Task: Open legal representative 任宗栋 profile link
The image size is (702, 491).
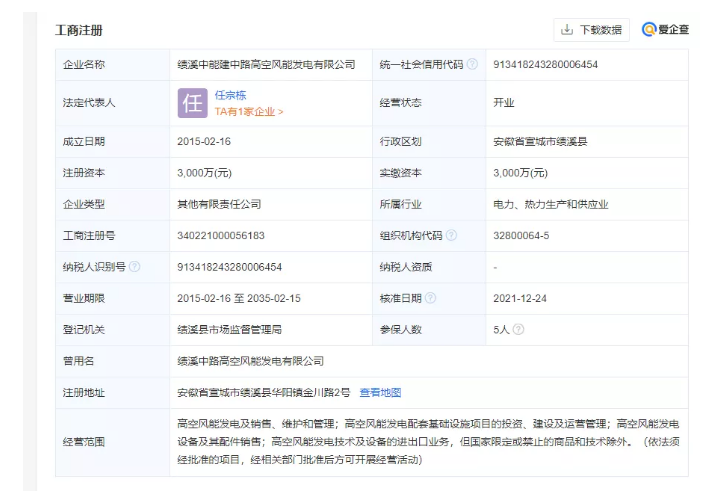Action: (231, 95)
